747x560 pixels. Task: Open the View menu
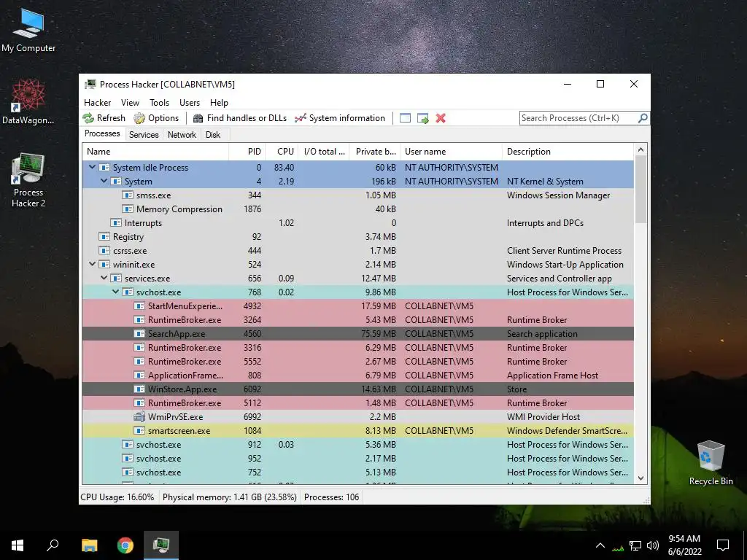click(130, 102)
